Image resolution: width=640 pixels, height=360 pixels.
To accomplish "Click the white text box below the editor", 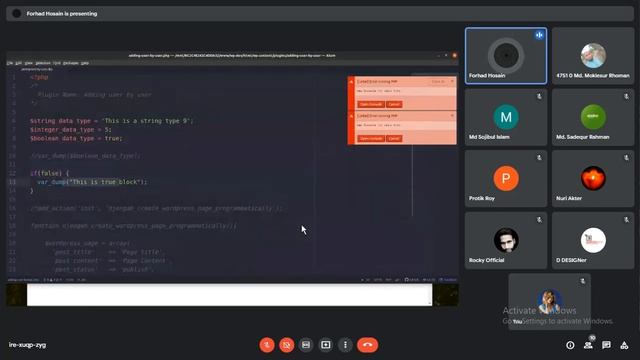I will coord(229,295).
